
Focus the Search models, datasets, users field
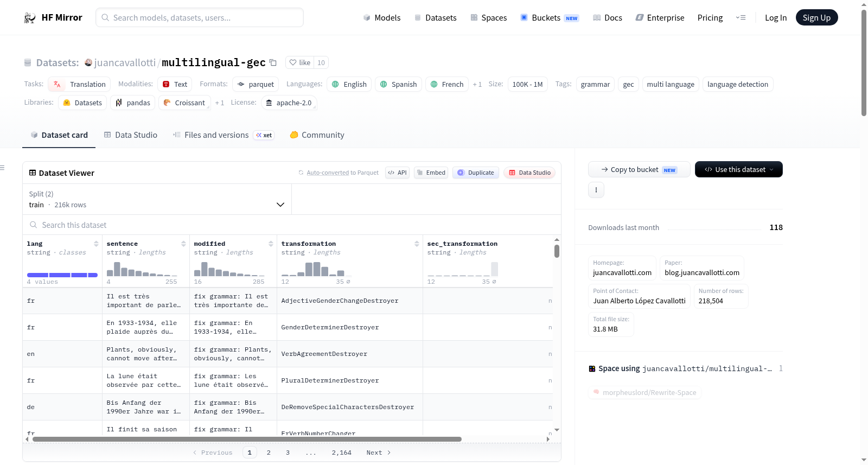200,17
